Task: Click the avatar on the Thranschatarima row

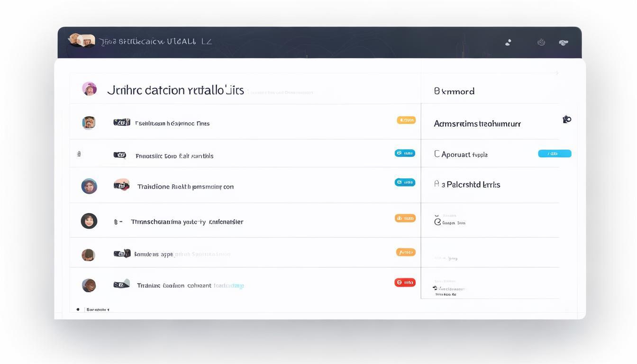Action: (89, 221)
